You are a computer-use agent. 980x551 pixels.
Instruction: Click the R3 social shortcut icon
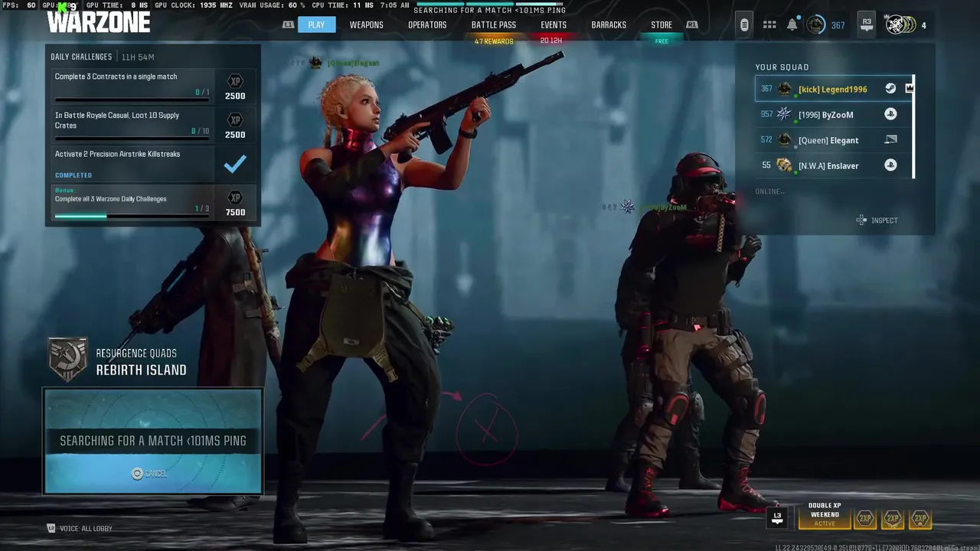[867, 24]
